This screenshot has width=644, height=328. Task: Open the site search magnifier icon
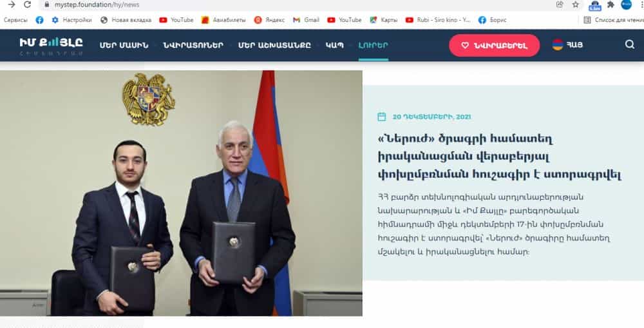[630, 44]
